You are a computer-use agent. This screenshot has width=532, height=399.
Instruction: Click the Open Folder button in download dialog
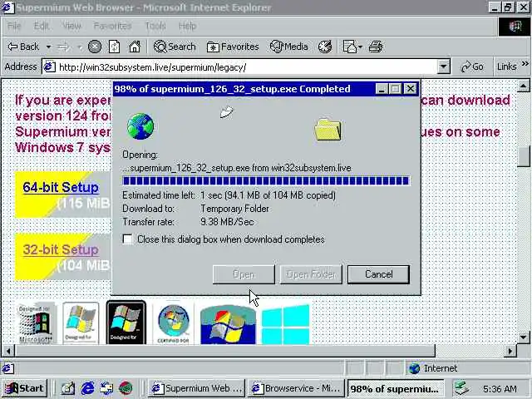(311, 274)
